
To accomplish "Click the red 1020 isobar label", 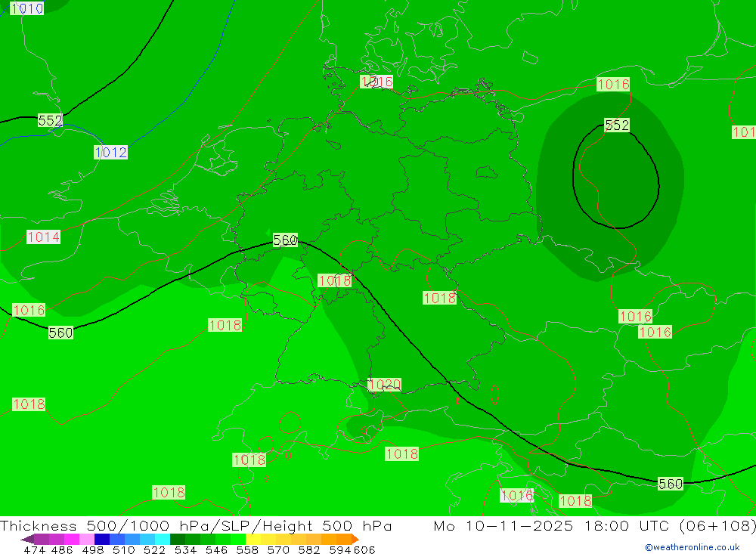I will [x=384, y=384].
